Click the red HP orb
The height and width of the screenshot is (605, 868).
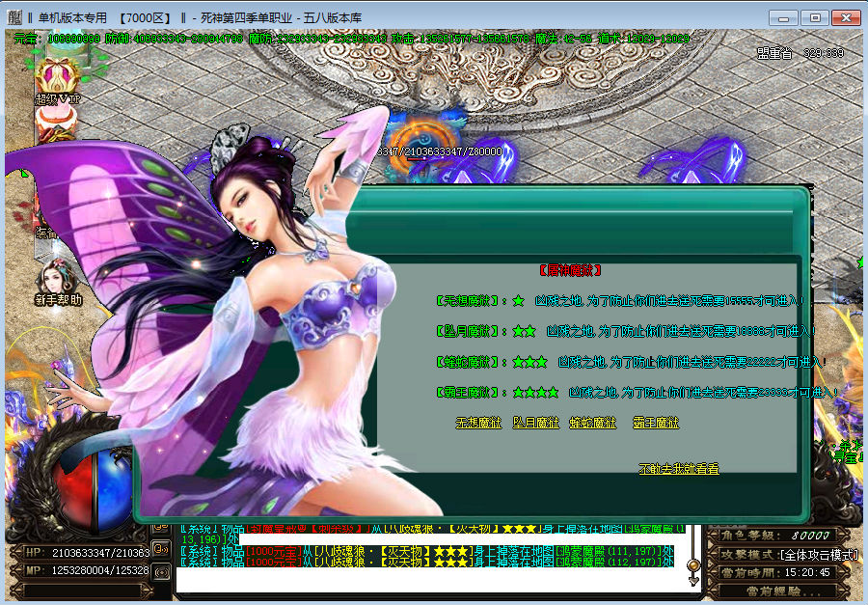click(x=72, y=482)
